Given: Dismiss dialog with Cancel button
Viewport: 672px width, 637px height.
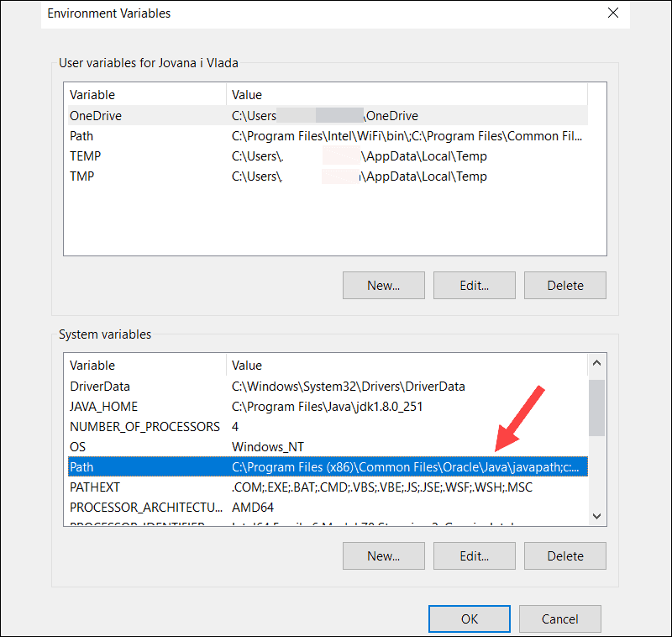Looking at the screenshot, I should (x=560, y=619).
